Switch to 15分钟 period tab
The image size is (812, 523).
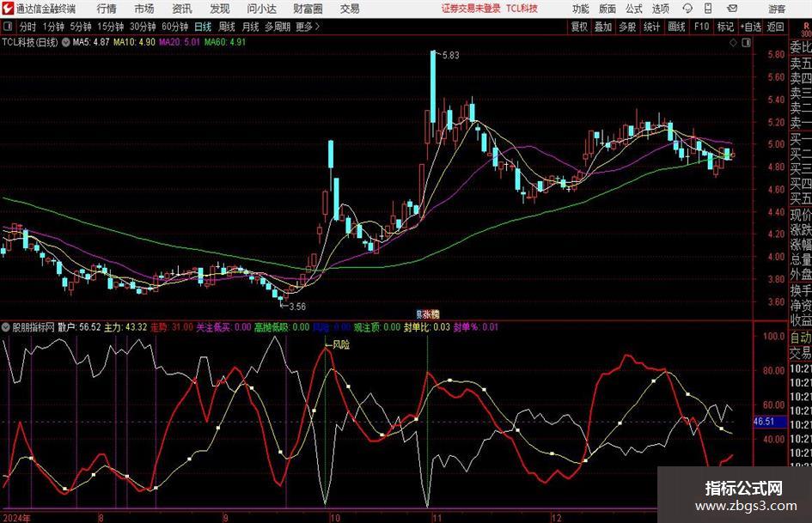[110, 27]
